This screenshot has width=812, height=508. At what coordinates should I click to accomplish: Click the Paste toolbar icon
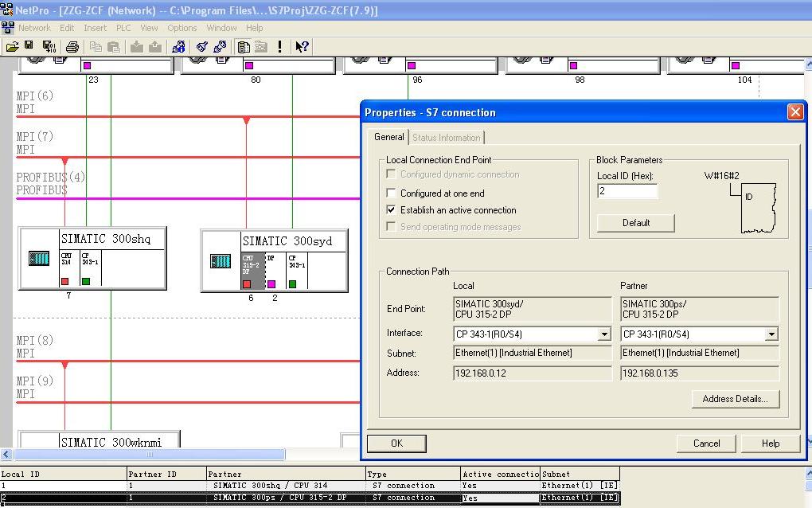point(113,47)
